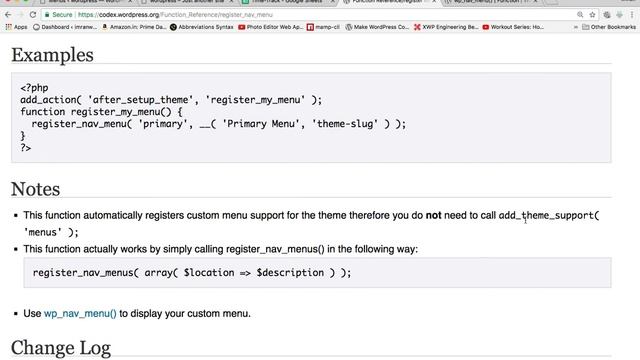Click the green Secure padlock icon
This screenshot has width=640, height=360.
click(47, 15)
